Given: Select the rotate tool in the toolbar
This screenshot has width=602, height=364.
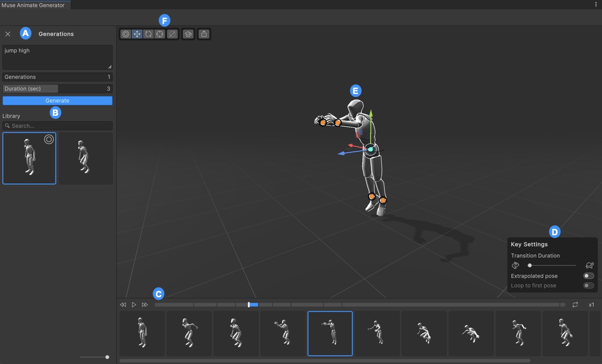Looking at the screenshot, I should tap(148, 34).
